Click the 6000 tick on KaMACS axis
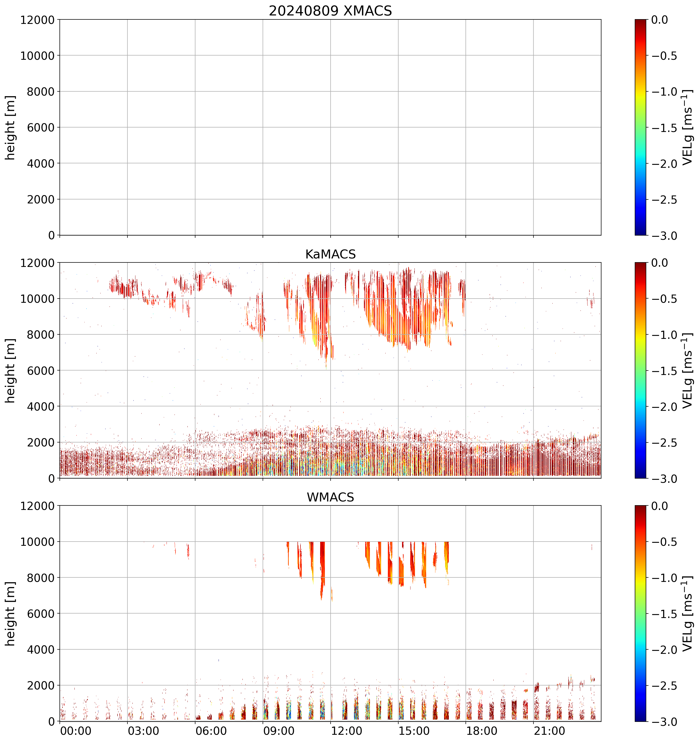 41,371
